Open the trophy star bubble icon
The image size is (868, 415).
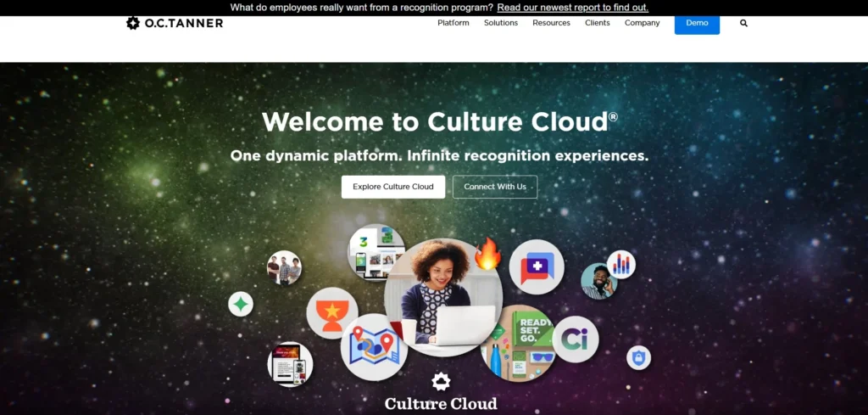click(x=332, y=313)
